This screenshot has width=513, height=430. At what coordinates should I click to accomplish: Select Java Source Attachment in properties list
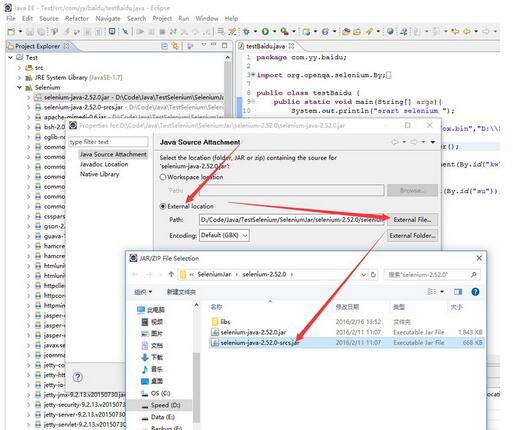click(113, 154)
